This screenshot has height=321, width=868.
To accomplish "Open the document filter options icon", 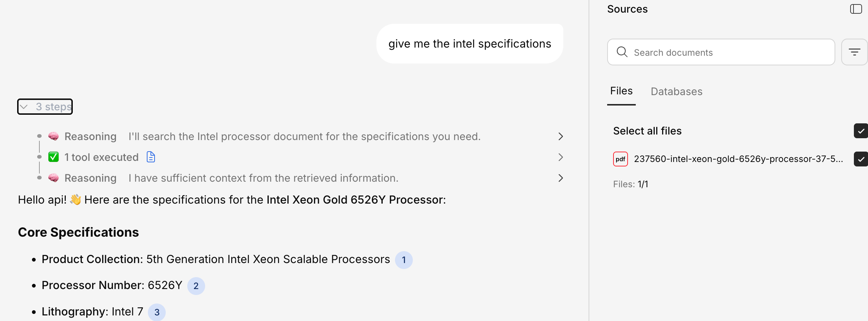I will click(854, 52).
